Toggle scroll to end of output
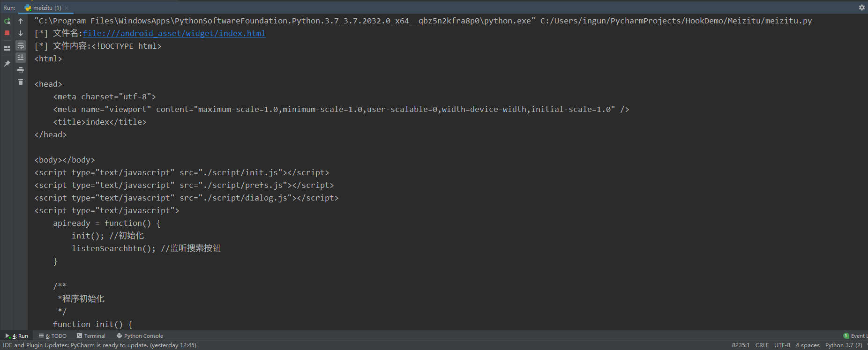Viewport: 868px width, 350px height. tap(21, 58)
